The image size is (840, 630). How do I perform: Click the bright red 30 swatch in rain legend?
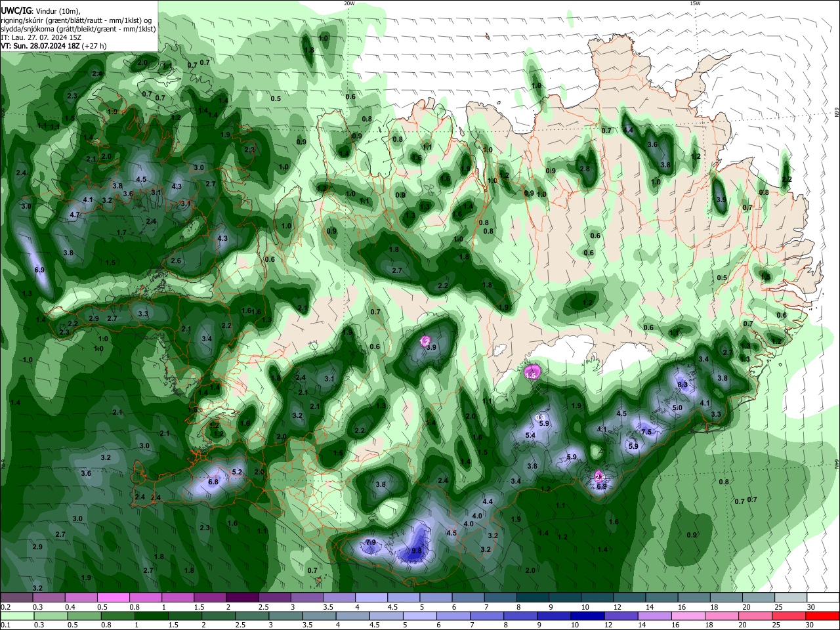coord(822,616)
